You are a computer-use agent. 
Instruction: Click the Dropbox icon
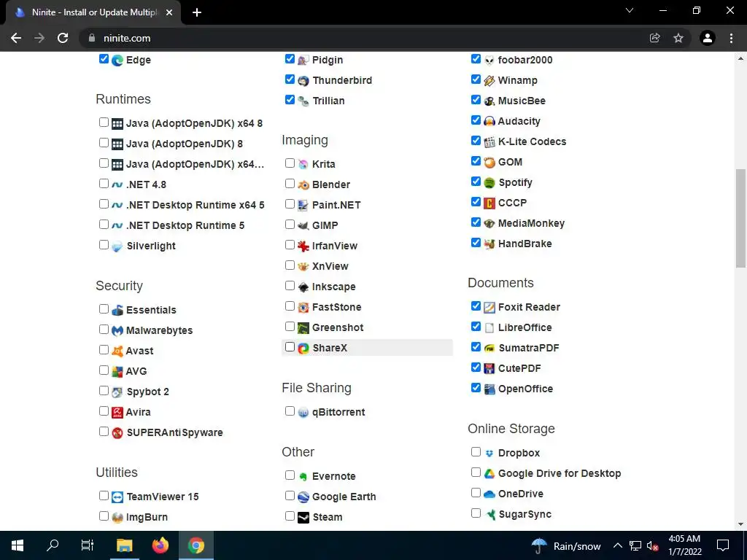(489, 454)
